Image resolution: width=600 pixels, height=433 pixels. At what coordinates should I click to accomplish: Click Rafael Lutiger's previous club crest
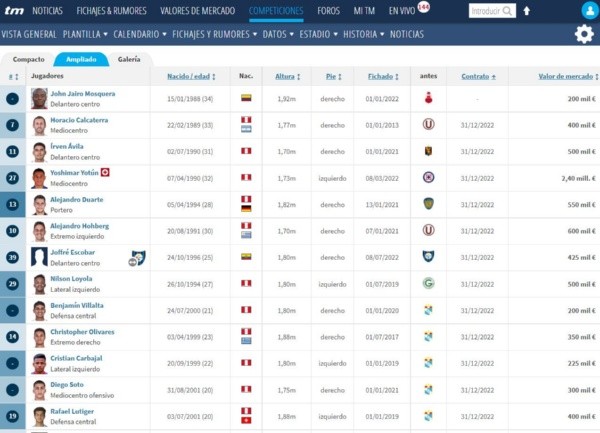(428, 416)
